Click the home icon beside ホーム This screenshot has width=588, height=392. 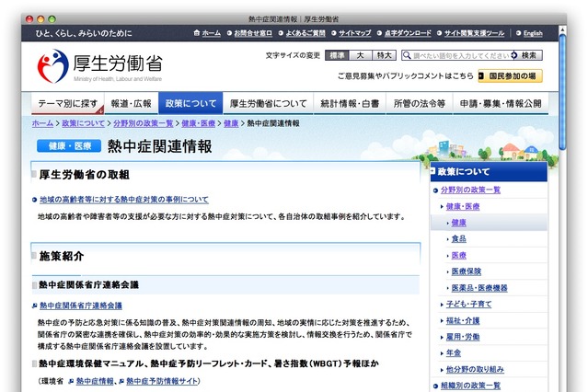click(197, 33)
